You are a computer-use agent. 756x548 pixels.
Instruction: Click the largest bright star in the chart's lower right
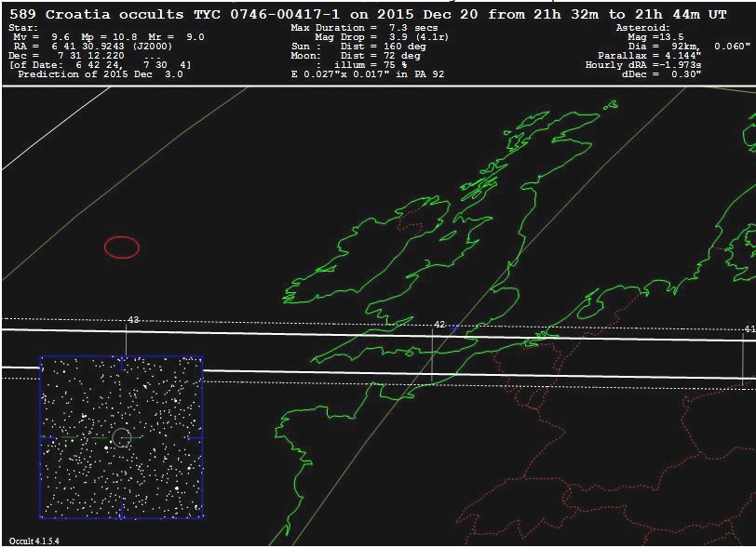coord(177,488)
